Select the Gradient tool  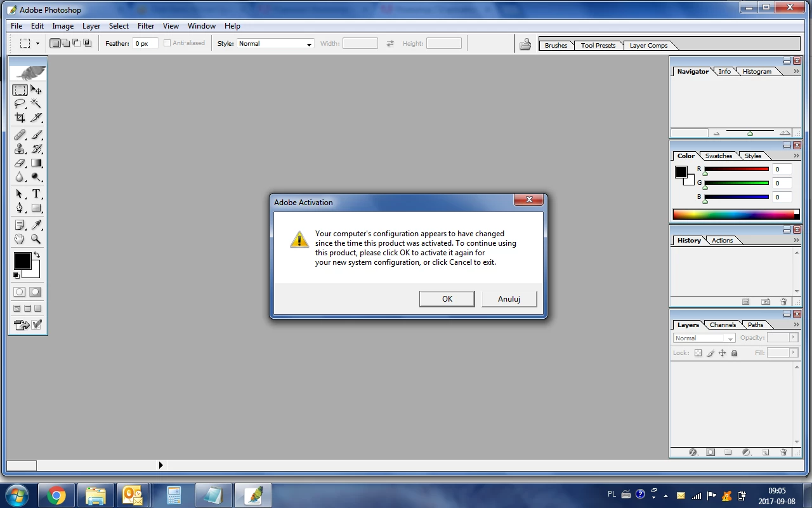pyautogui.click(x=36, y=163)
